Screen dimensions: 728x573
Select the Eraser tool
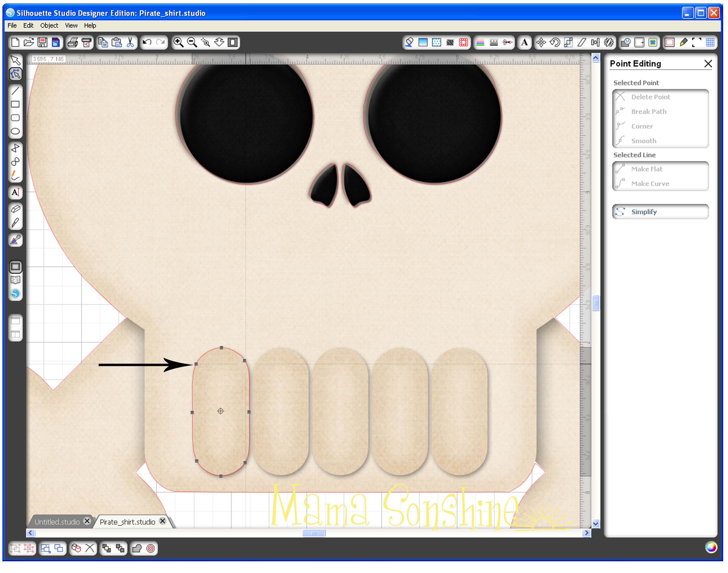pyautogui.click(x=15, y=209)
